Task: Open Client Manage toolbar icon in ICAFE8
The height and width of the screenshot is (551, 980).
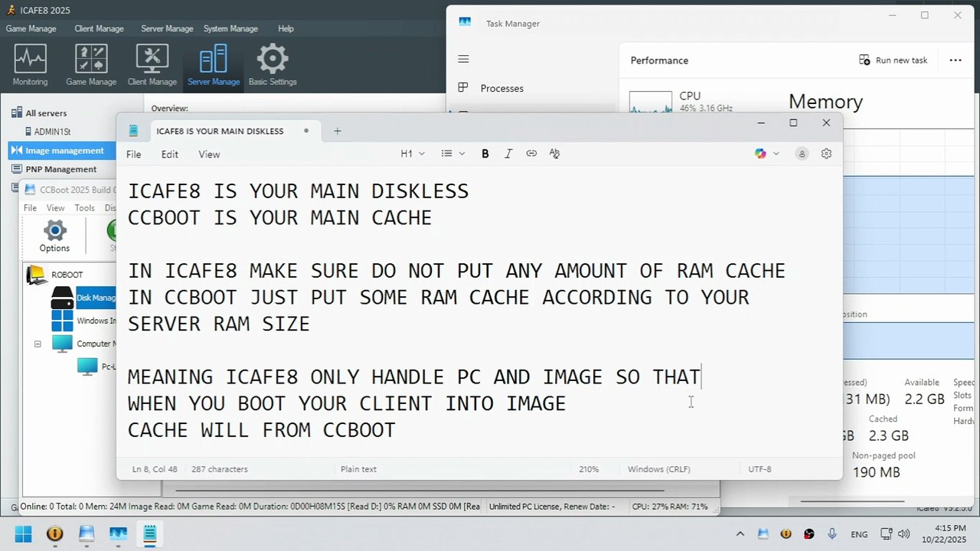Action: pyautogui.click(x=152, y=65)
